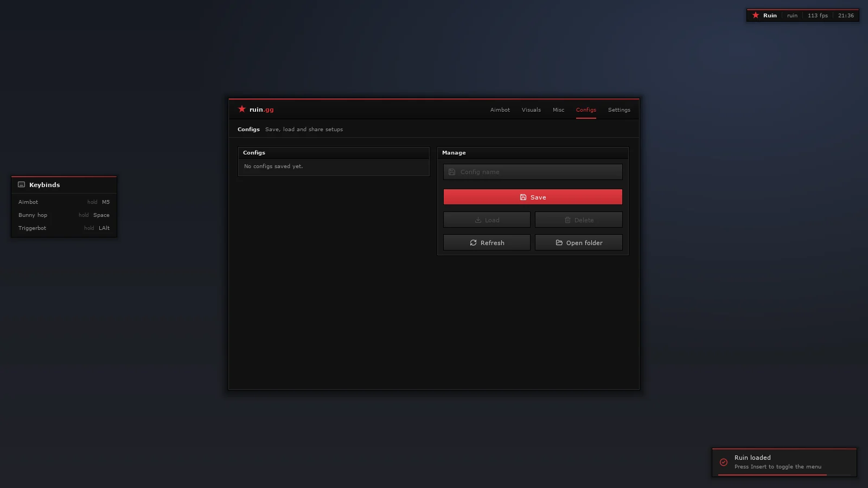The image size is (868, 488).
Task: Click the checkmark icon in Ruin loaded notification
Action: (724, 462)
